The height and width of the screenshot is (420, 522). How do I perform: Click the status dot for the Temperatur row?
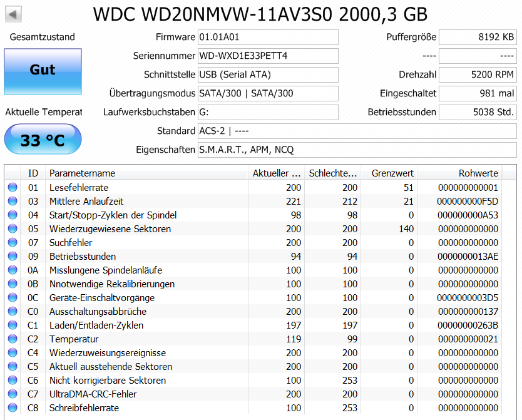pos(13,339)
